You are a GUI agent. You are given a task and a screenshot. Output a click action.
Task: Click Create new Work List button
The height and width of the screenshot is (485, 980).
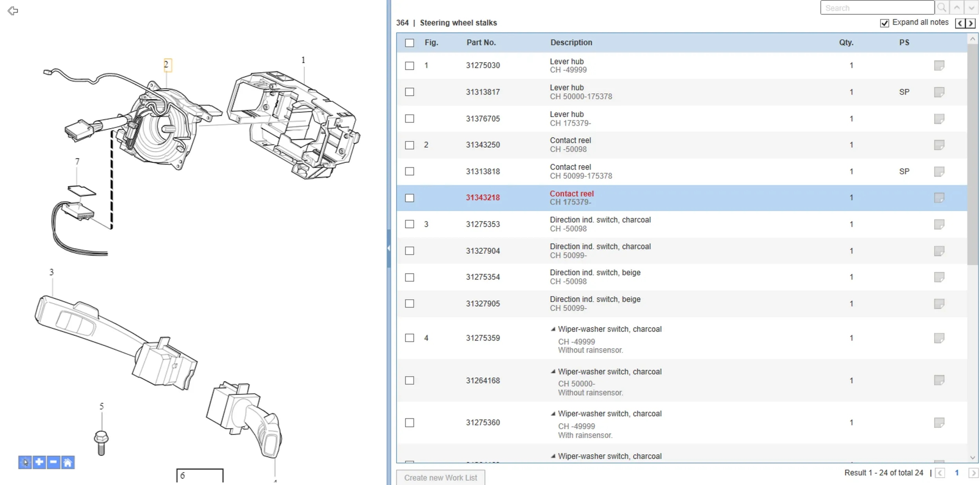(440, 478)
